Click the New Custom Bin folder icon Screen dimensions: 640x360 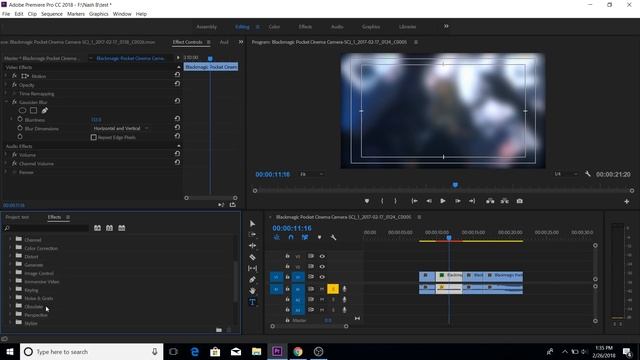219,330
